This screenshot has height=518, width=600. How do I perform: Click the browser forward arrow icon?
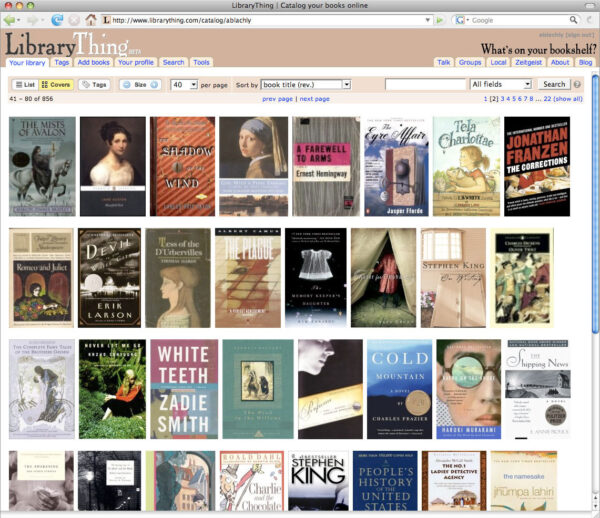tap(32, 20)
